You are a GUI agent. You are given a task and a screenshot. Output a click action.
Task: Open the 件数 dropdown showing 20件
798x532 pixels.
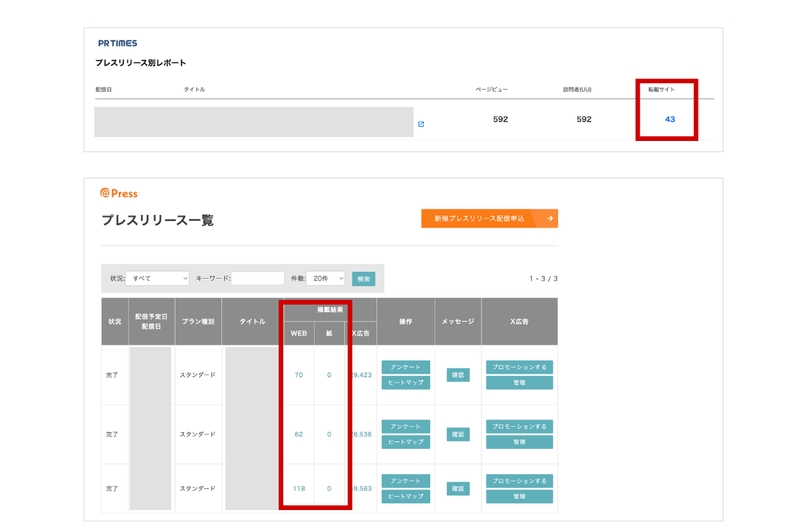[325, 279]
